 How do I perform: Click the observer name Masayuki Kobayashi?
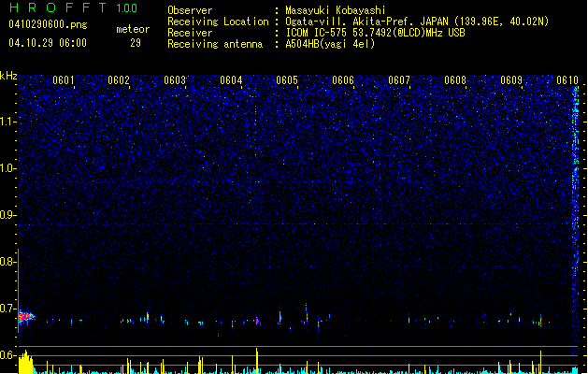tap(336, 10)
